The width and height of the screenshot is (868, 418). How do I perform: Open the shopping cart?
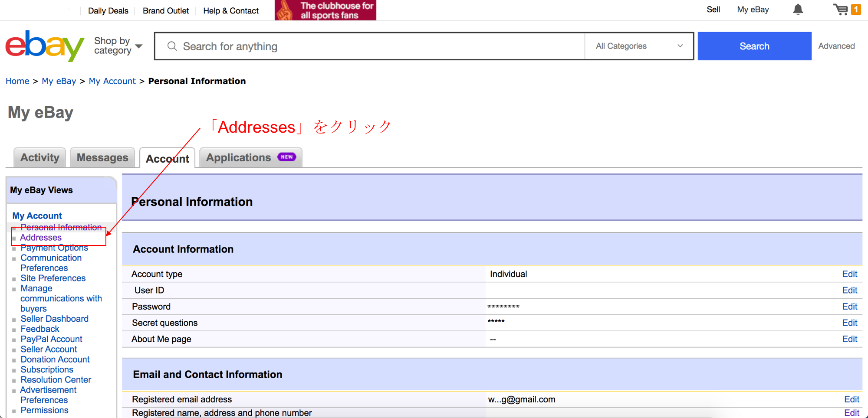846,10
